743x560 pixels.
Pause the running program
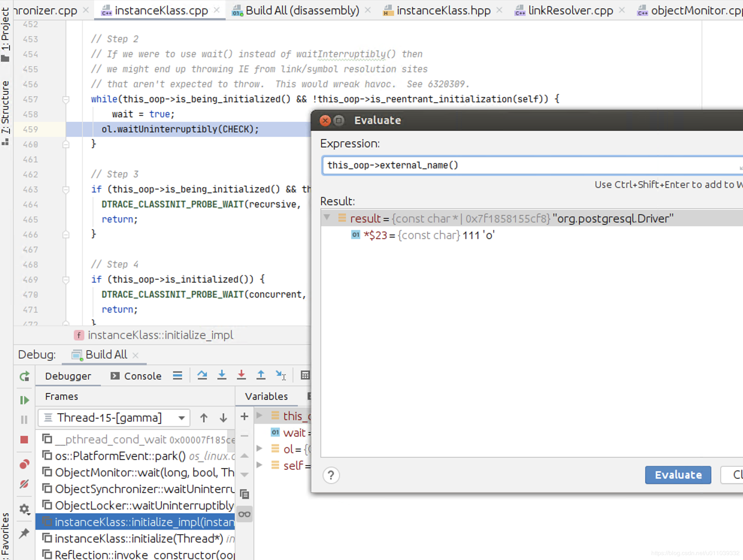click(24, 420)
